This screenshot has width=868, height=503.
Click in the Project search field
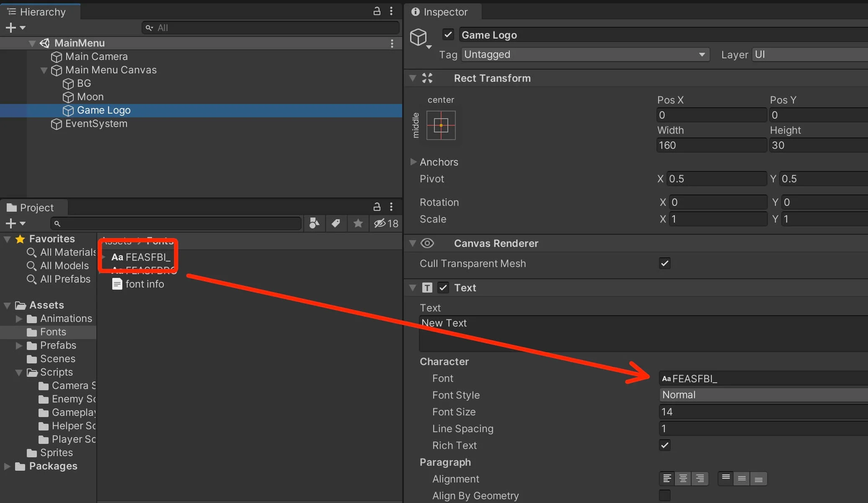click(176, 223)
